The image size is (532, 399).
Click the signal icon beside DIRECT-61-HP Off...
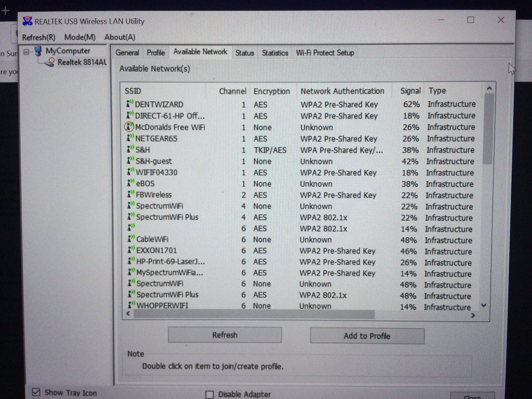[x=130, y=115]
